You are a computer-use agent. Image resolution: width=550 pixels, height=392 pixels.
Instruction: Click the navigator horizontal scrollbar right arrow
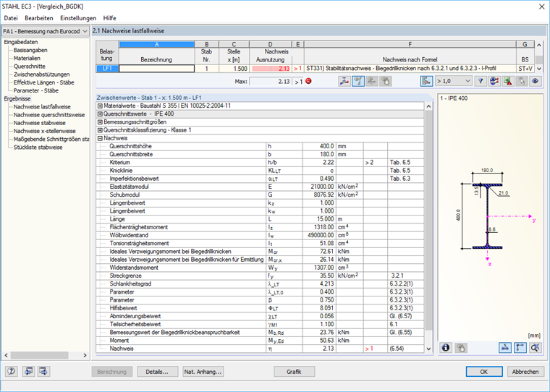click(85, 355)
